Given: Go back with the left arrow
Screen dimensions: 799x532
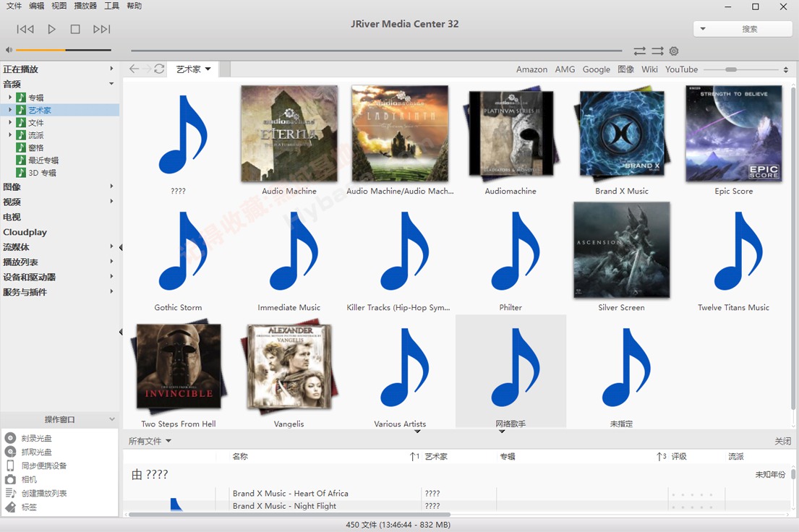Looking at the screenshot, I should coord(134,69).
